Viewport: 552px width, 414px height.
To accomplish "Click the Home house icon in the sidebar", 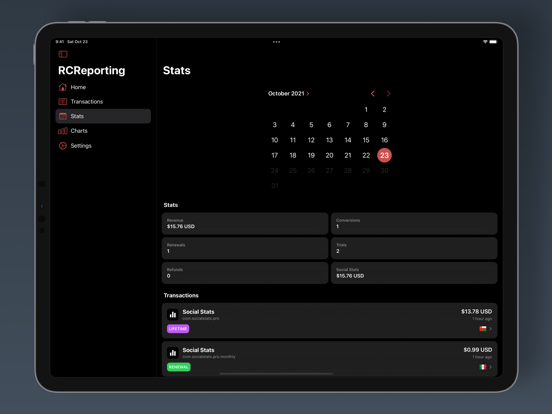I will (63, 87).
